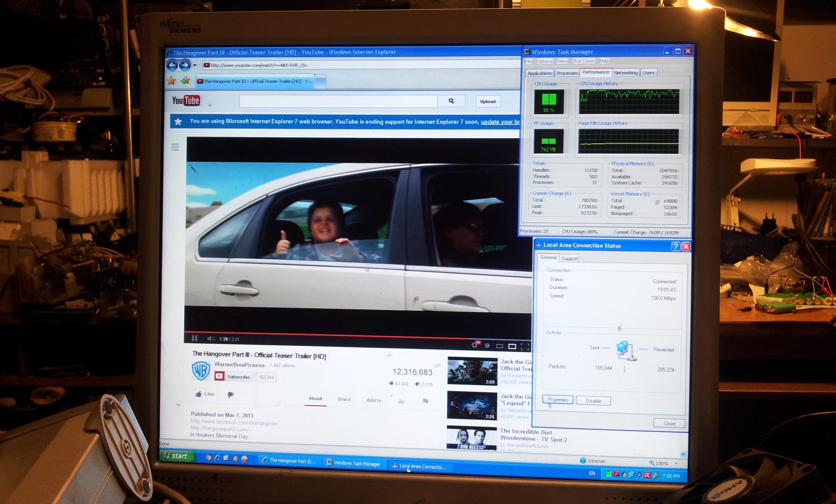Open Task Manager View menu
Image resolution: width=836 pixels, height=504 pixels.
tap(562, 61)
